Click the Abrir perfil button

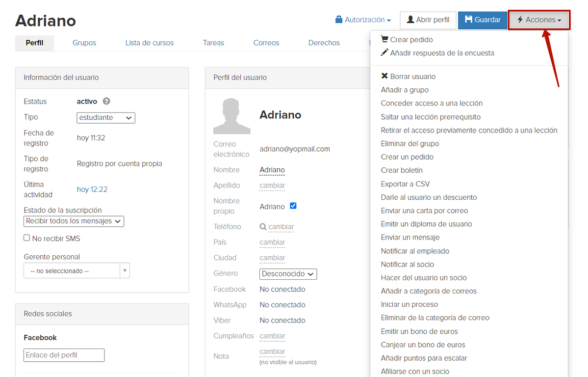click(428, 20)
